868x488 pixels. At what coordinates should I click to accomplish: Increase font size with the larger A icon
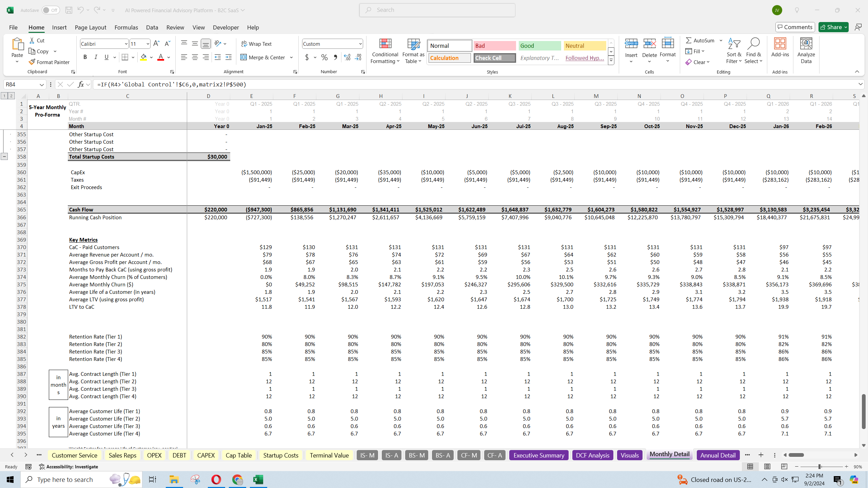[156, 44]
